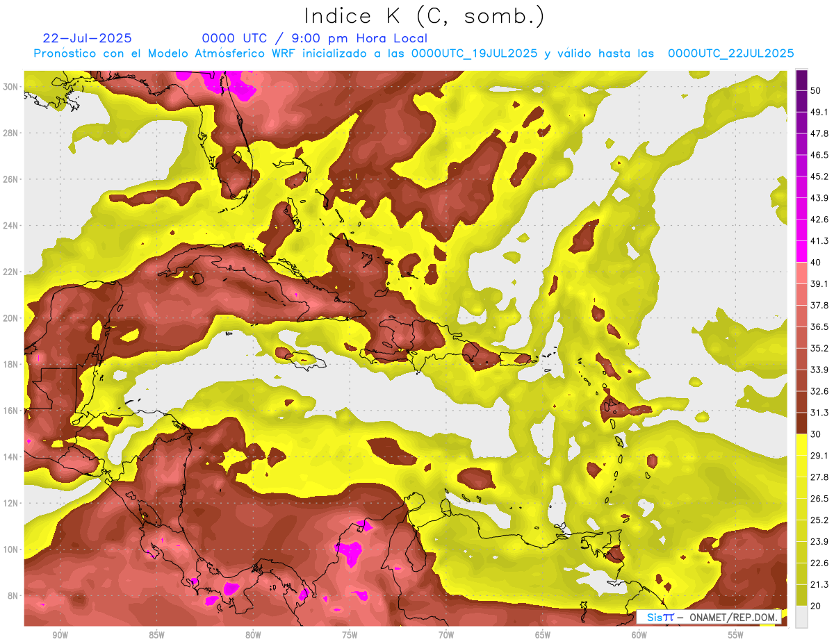The image size is (834, 644).
Task: Click the colorbar value '46.5'
Action: tap(819, 155)
